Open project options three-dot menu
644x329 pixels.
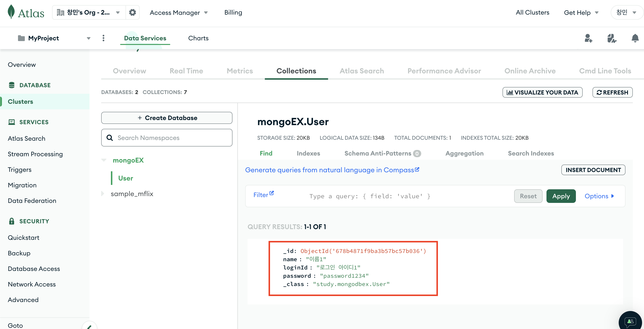point(104,38)
